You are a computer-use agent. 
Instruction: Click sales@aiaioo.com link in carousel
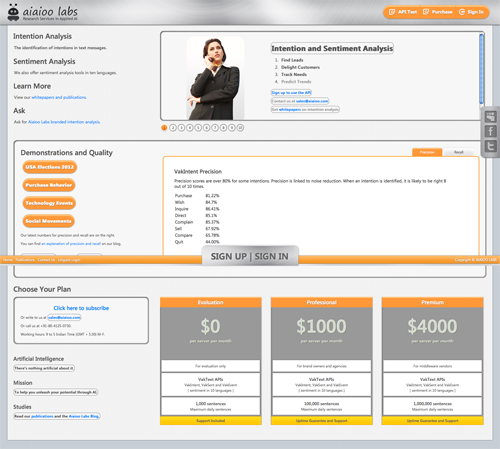tap(312, 101)
